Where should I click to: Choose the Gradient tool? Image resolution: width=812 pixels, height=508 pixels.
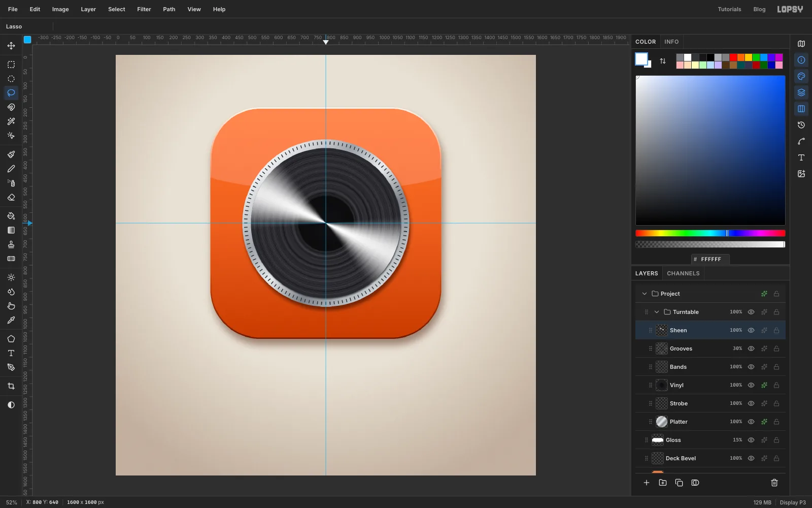11,230
